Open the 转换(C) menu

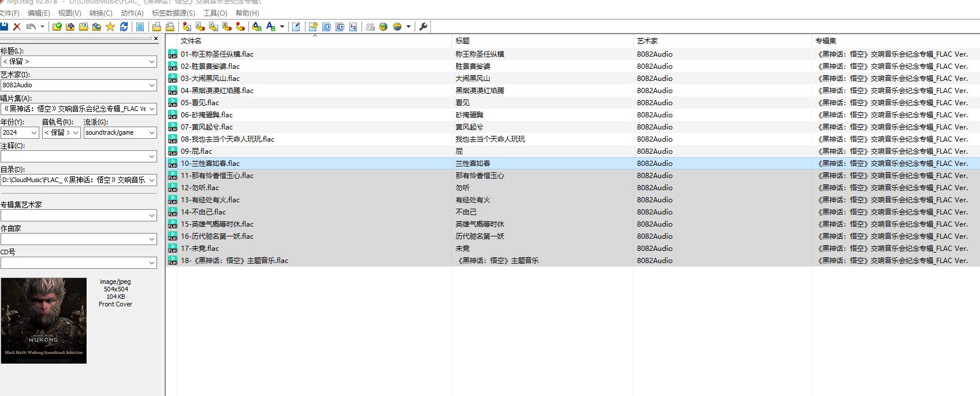(101, 13)
